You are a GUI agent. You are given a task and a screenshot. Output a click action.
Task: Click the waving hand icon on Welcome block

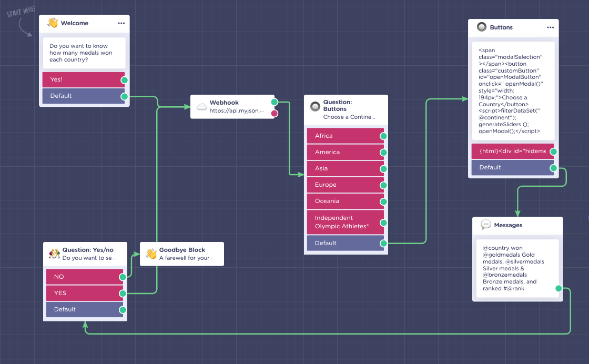click(x=53, y=23)
